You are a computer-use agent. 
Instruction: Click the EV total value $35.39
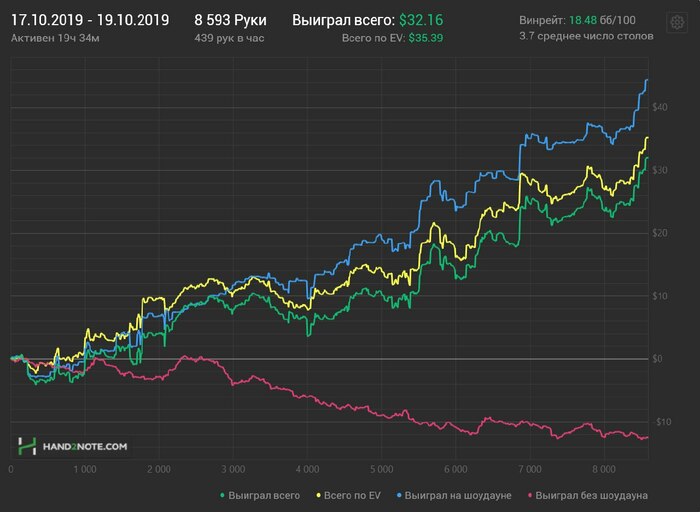coord(426,38)
